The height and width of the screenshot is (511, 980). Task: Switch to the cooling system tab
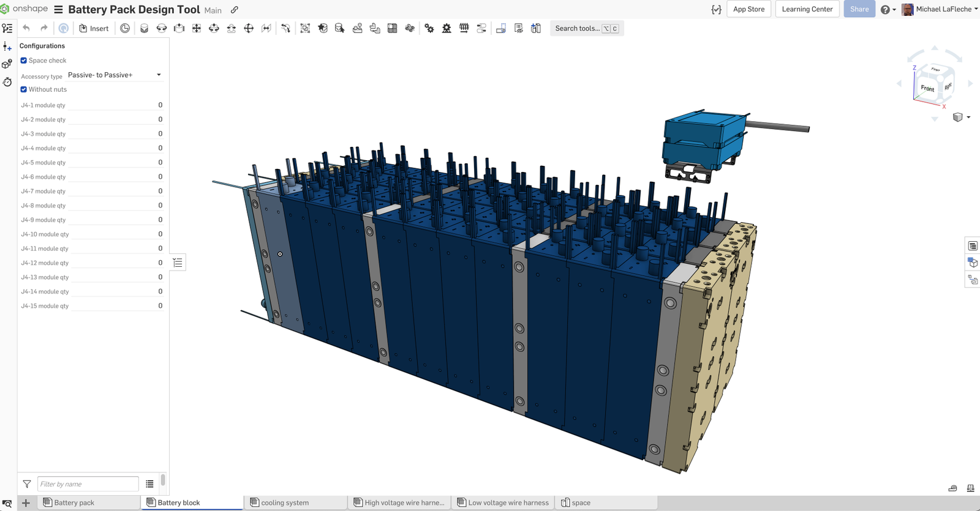pos(285,502)
